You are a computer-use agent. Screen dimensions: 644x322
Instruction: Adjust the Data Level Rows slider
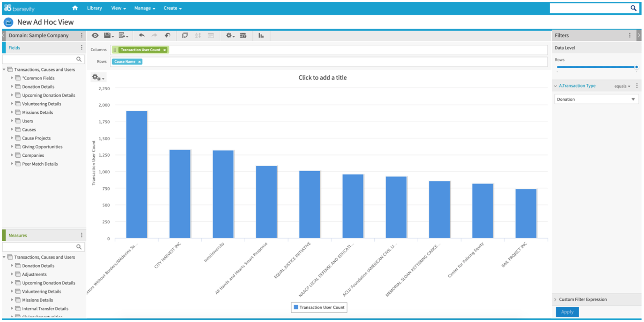[636, 67]
